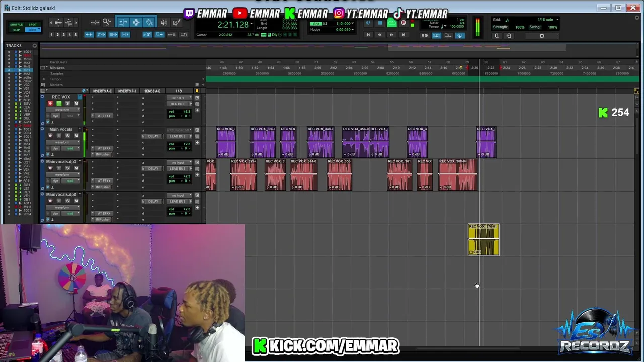Toggle the metronome click button
This screenshot has height=362, width=644.
coord(437,35)
